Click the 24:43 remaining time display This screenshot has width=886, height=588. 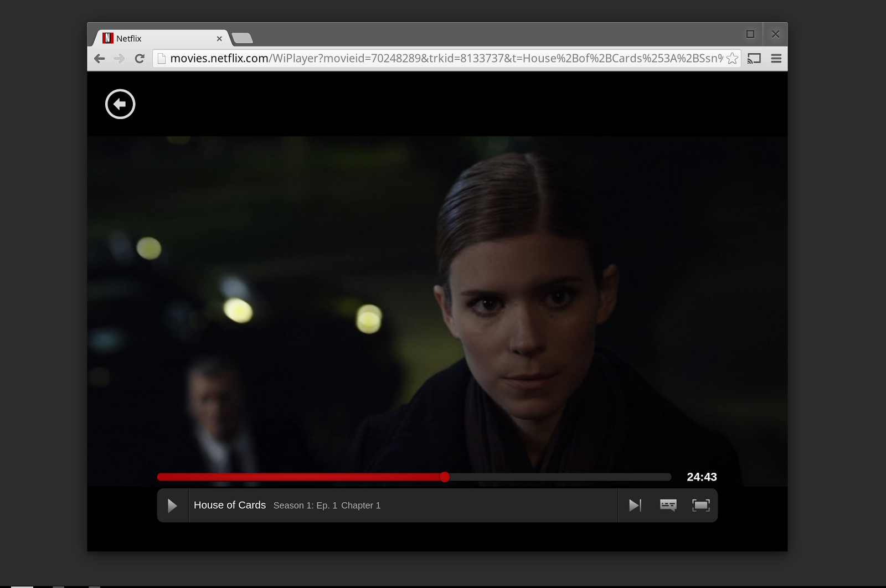(701, 476)
